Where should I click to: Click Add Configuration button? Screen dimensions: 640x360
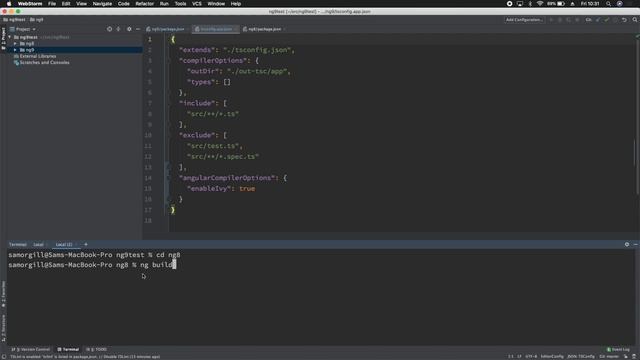tap(524, 20)
